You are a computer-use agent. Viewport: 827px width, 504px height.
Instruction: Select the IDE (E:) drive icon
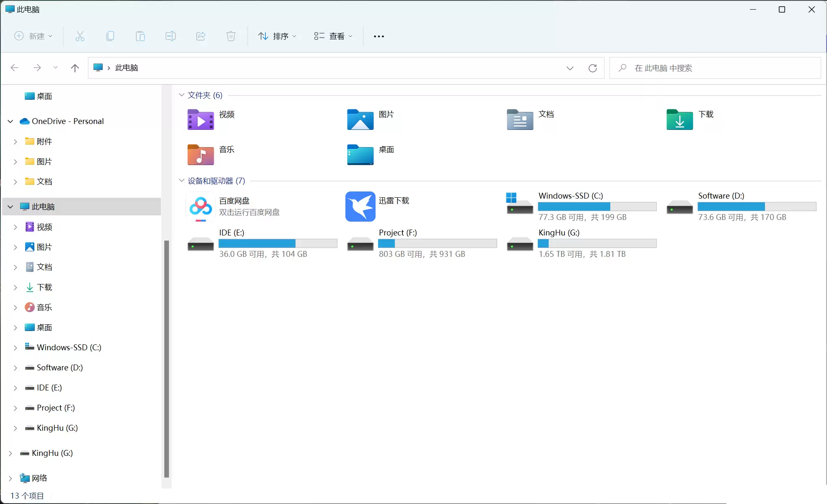[201, 244]
